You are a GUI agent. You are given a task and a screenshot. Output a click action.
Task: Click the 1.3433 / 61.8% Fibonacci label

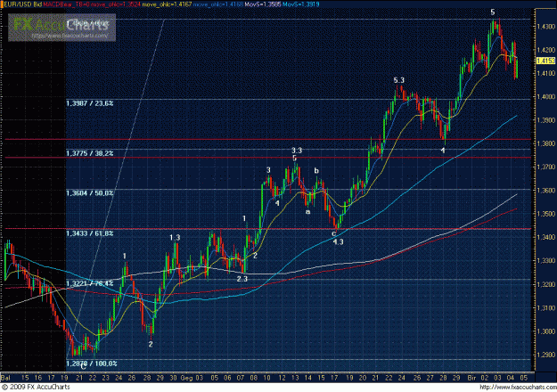(89, 233)
